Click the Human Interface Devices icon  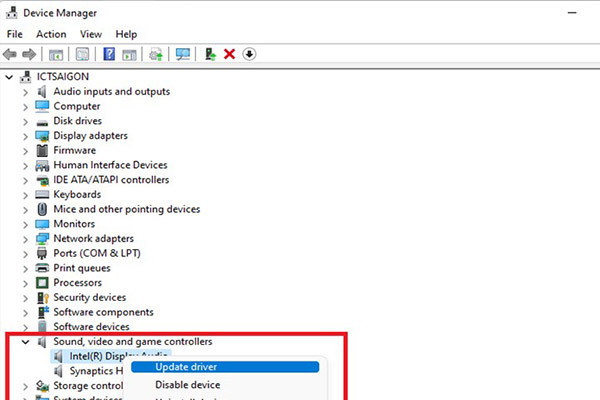42,165
